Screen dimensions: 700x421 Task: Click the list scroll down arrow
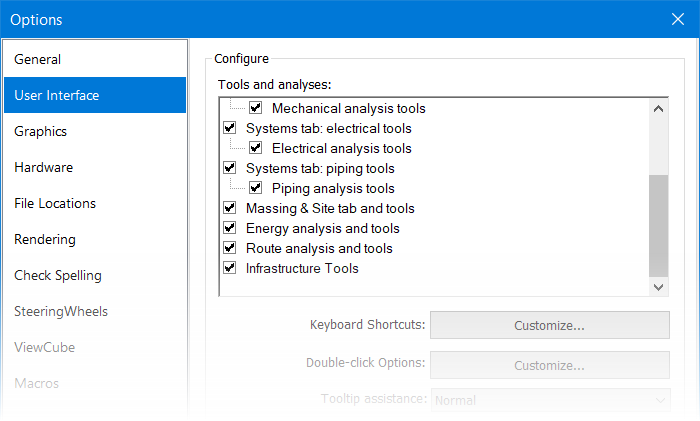coord(658,287)
